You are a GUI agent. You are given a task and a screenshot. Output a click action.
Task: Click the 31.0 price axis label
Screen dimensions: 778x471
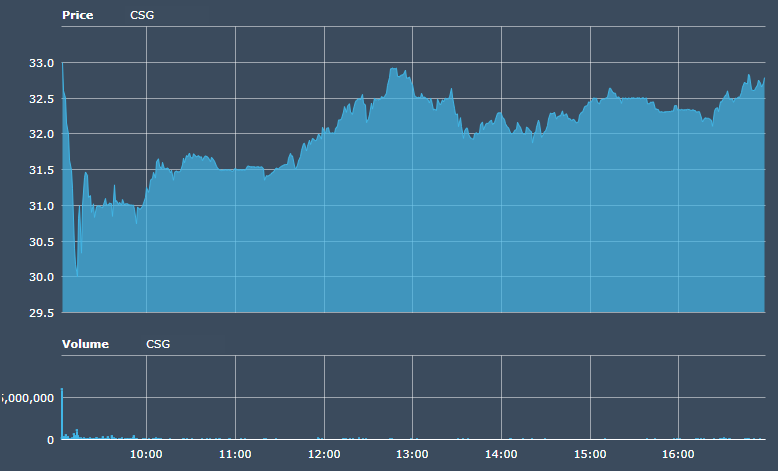click(x=41, y=206)
